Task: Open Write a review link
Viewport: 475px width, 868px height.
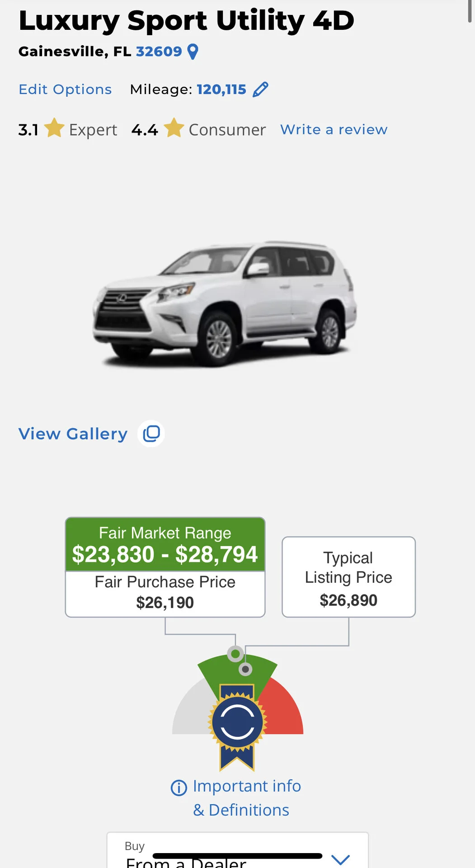Action: point(334,130)
